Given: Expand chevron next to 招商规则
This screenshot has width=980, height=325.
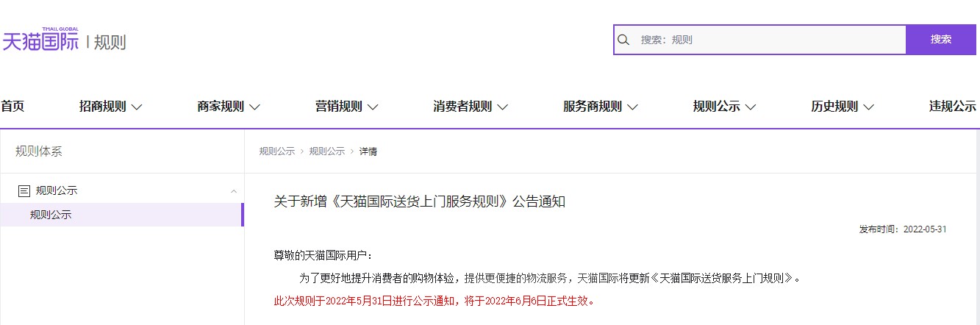Looking at the screenshot, I should pyautogui.click(x=137, y=107).
